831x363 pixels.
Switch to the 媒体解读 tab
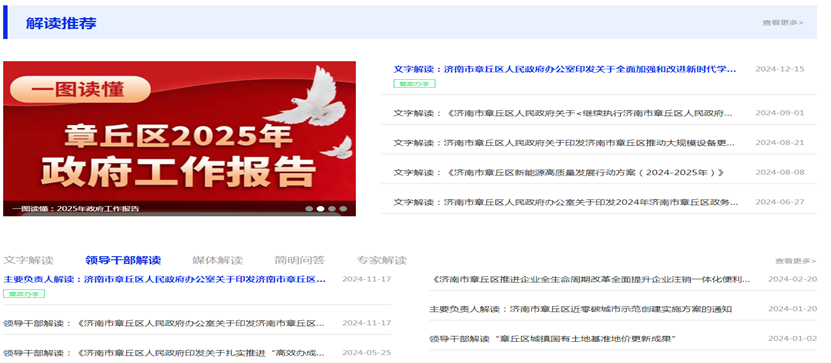click(x=217, y=260)
